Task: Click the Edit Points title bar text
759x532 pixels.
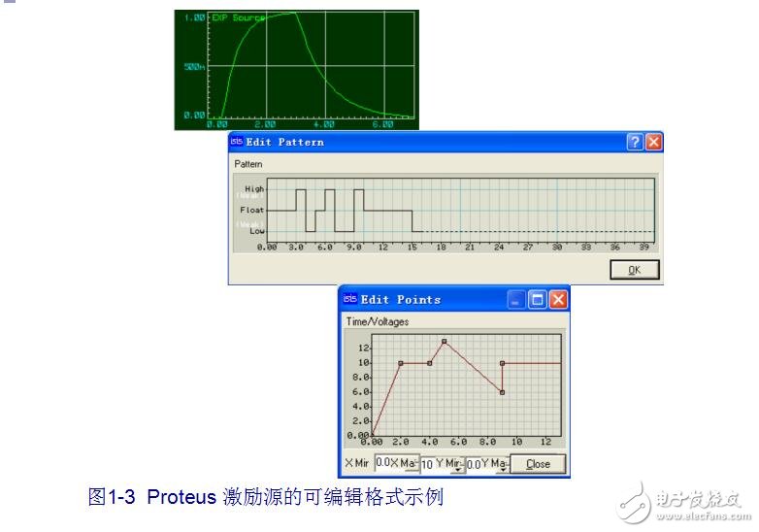Action: (x=400, y=300)
